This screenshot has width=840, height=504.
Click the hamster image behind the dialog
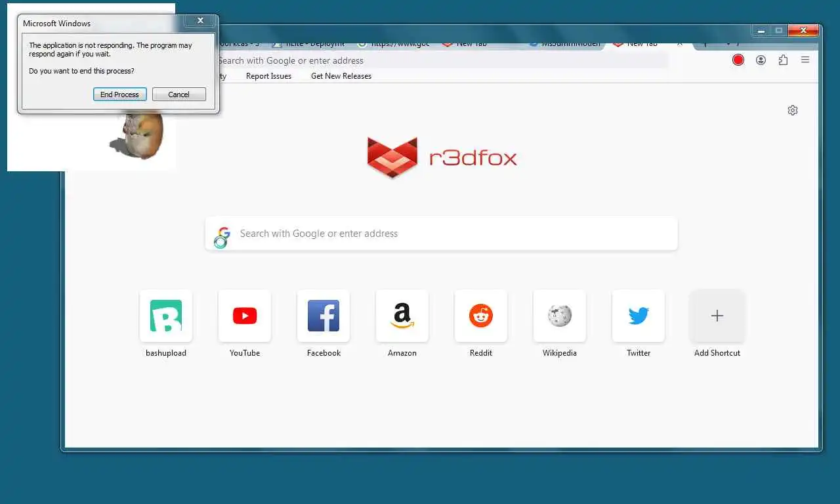[x=138, y=135]
